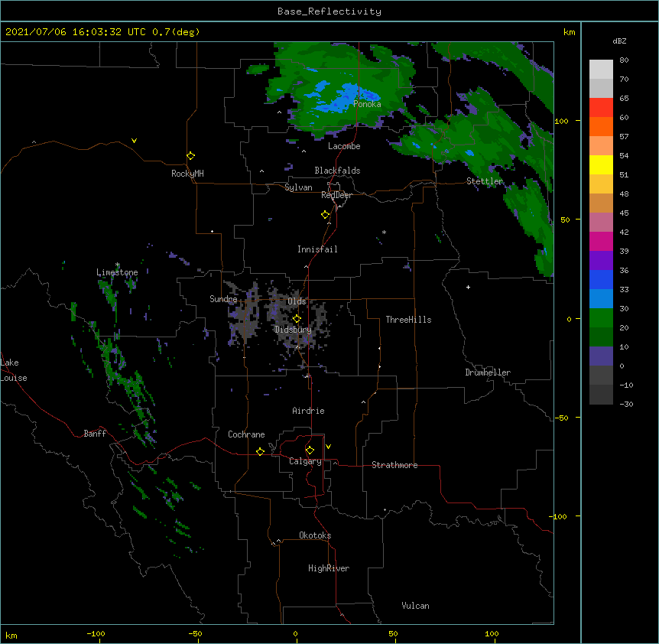Click the Lacombe city label
This screenshot has height=644, width=659.
point(344,146)
